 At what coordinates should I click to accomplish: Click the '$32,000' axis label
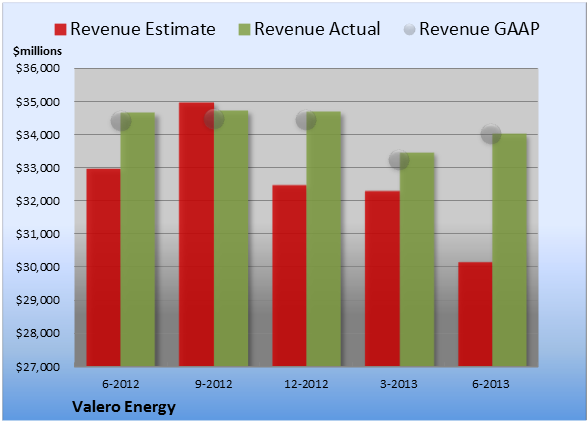[38, 201]
